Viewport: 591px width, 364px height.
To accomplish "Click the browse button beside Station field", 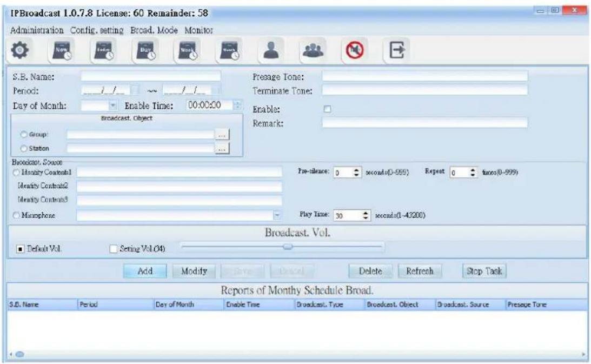I will [x=222, y=149].
